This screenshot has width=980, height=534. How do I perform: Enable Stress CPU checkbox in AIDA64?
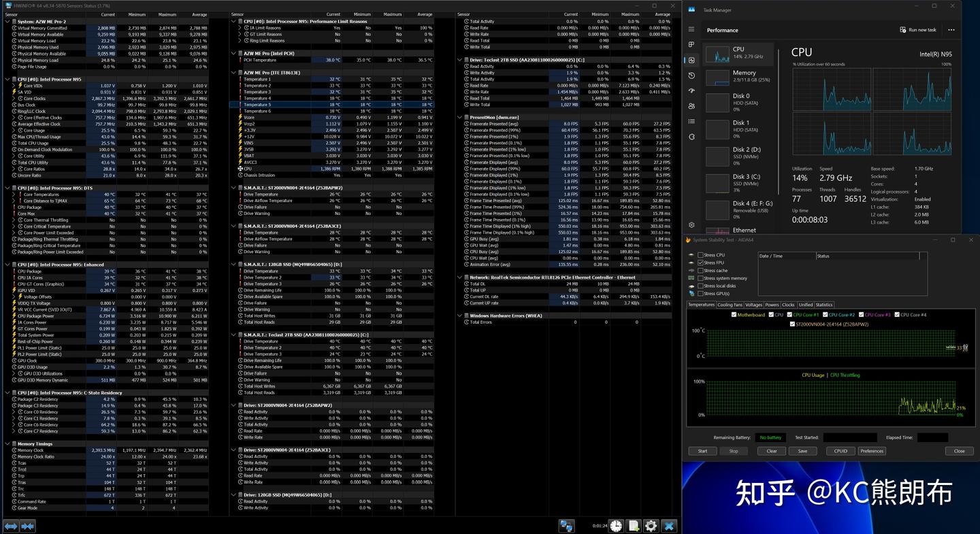click(x=700, y=255)
